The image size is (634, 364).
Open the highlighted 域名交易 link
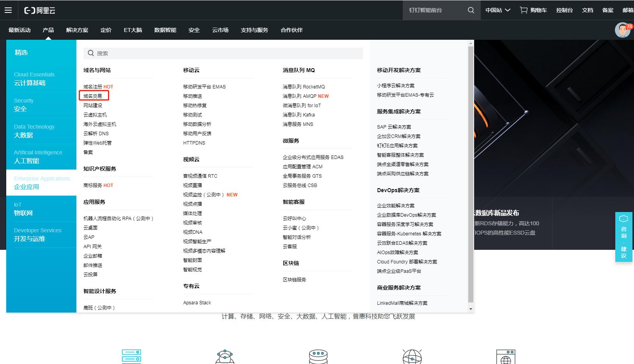[94, 96]
